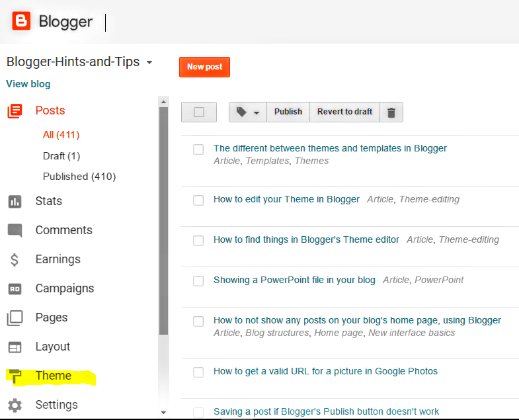Viewport: 519px width, 420px height.
Task: Open the Posts section
Action: tap(50, 110)
